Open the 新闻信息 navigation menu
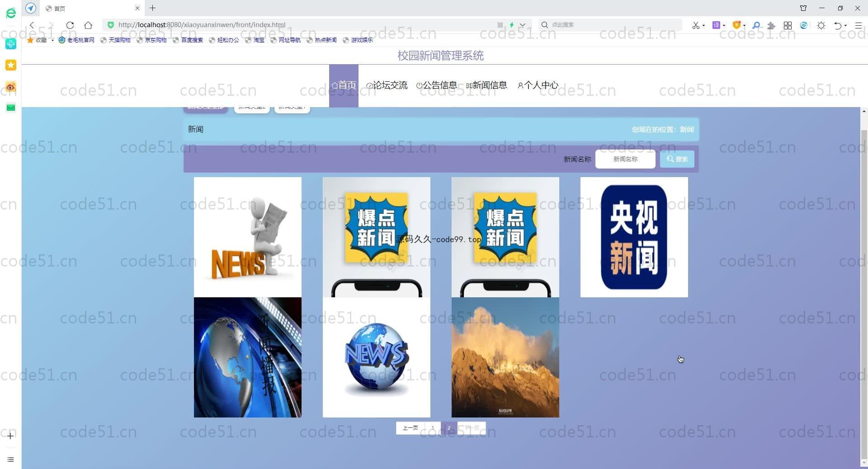The width and height of the screenshot is (868, 469). pos(486,85)
